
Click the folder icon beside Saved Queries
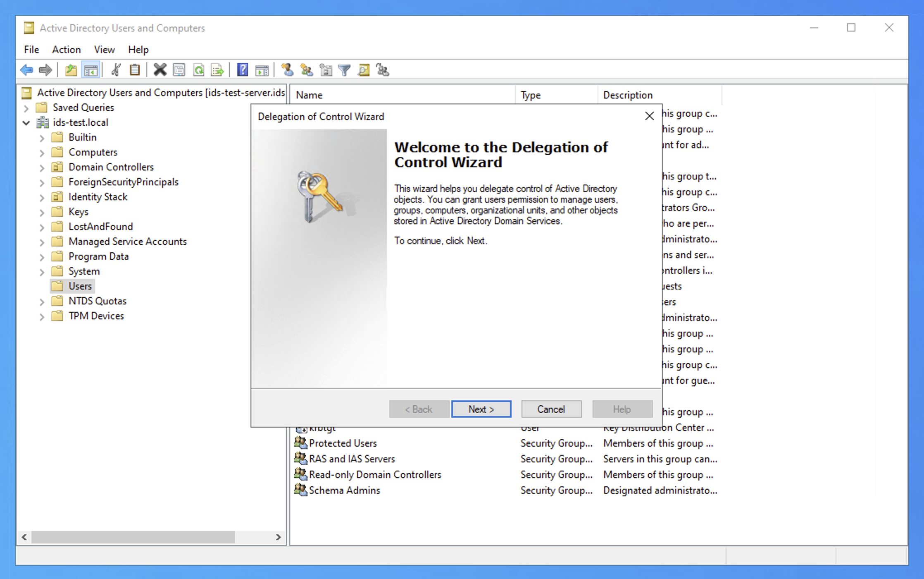tap(41, 107)
